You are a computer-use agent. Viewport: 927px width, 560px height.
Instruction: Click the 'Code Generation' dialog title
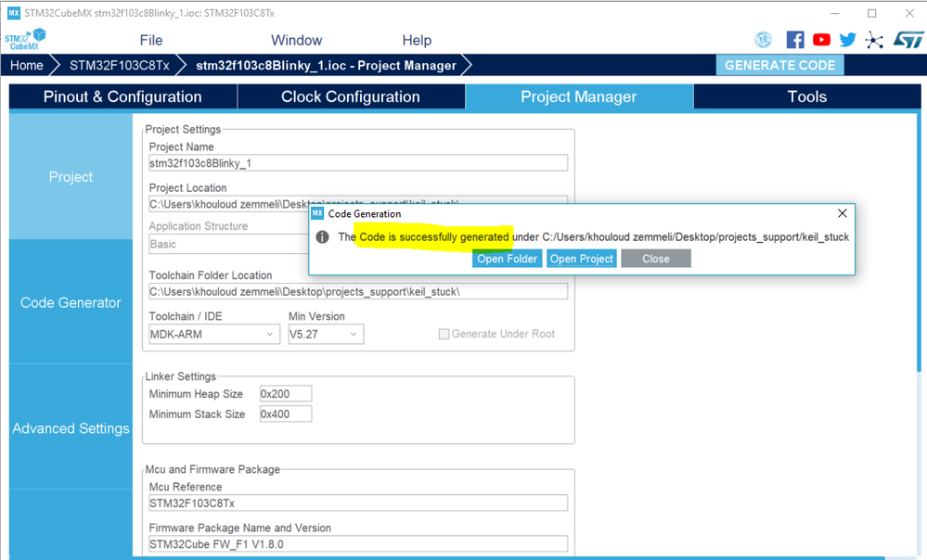pos(365,214)
